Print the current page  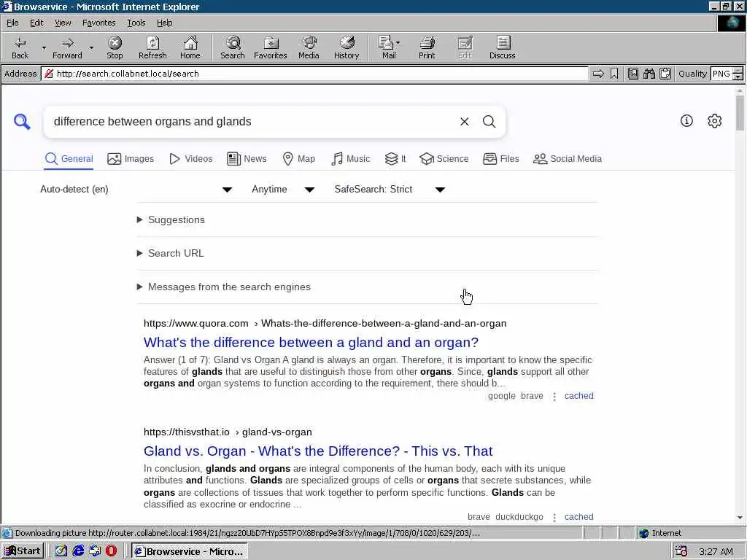pyautogui.click(x=427, y=47)
